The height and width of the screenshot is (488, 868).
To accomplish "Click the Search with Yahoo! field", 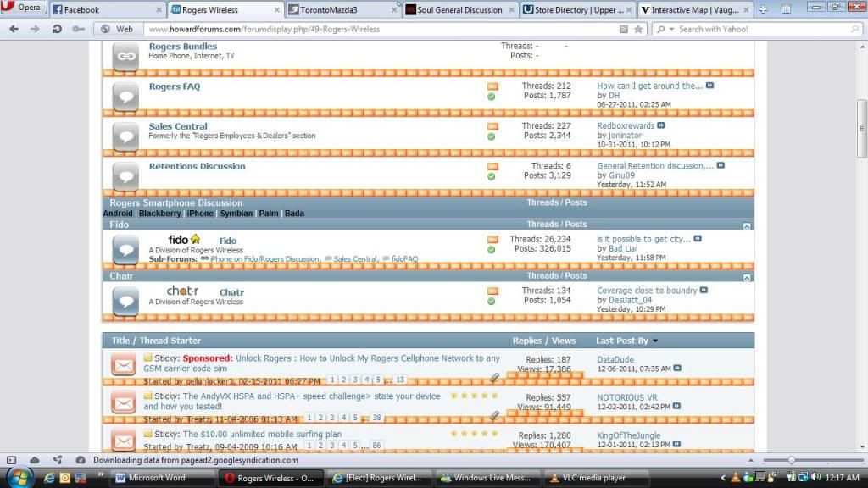I will pyautogui.click(x=764, y=29).
